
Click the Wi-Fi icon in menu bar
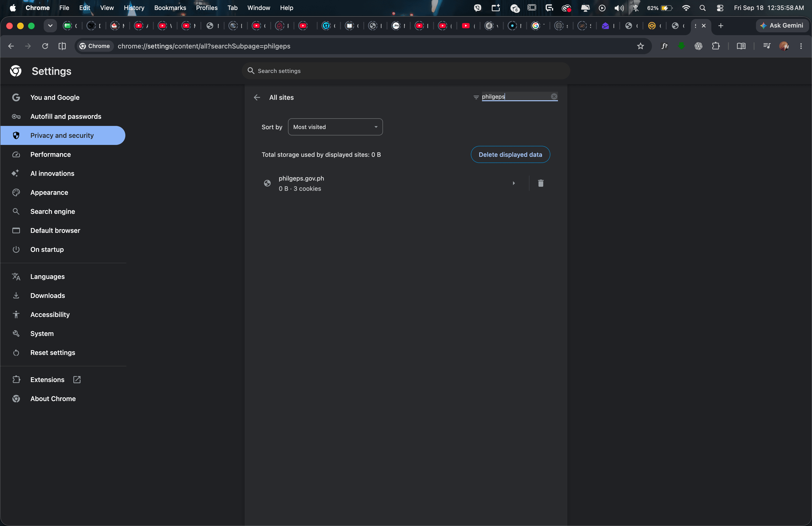[x=686, y=8]
